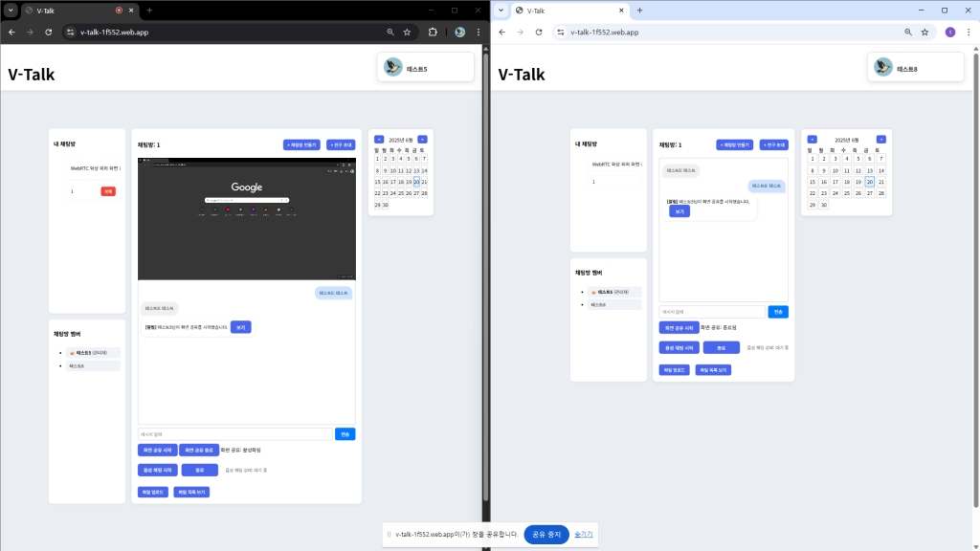
Task: Bookmark this page in the right window
Action: [925, 32]
